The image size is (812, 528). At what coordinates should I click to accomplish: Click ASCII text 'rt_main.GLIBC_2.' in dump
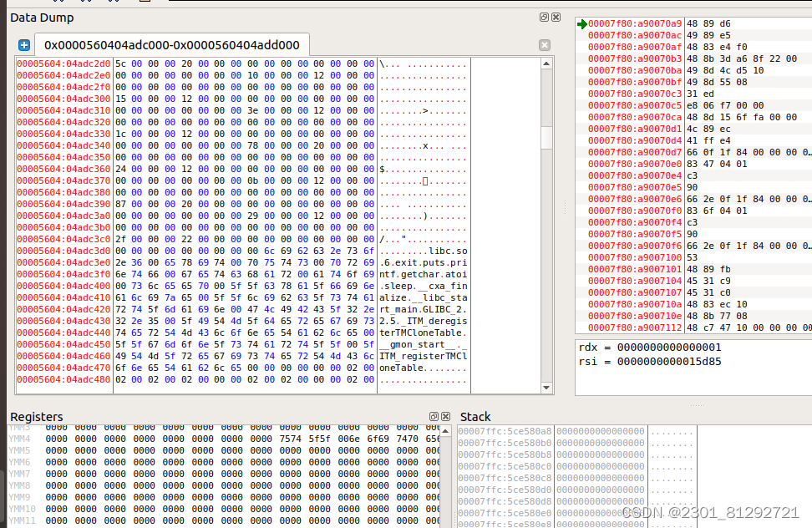[423, 309]
